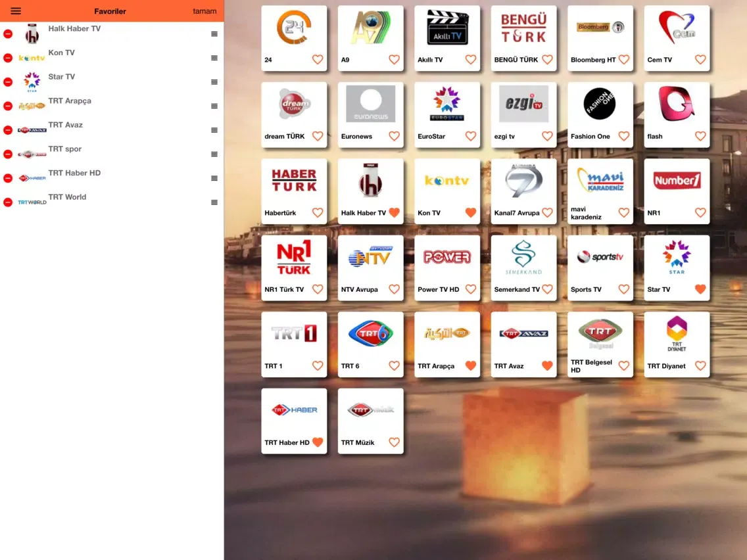Viewport: 747px width, 560px height.
Task: Grab reorder handle for TRT spor row
Action: [x=214, y=154]
